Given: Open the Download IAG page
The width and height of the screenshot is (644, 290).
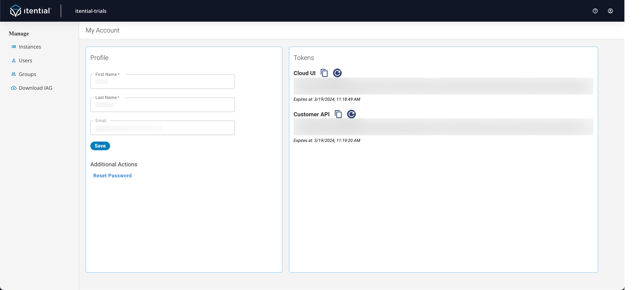Looking at the screenshot, I should (35, 88).
